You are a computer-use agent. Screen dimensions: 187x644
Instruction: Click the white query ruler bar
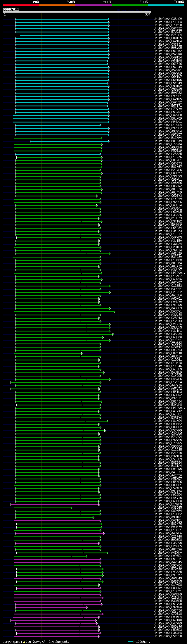click(x=77, y=12)
